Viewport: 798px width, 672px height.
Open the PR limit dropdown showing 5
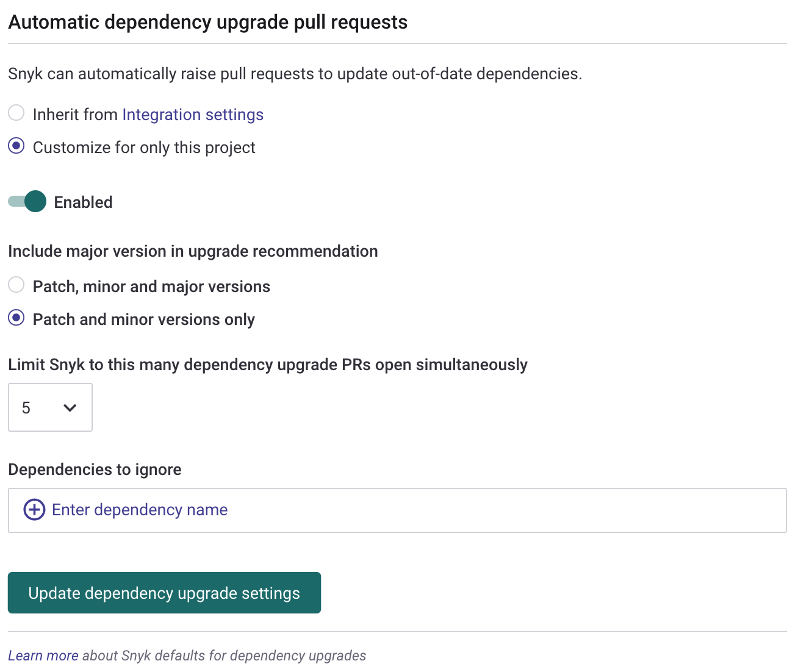49,407
